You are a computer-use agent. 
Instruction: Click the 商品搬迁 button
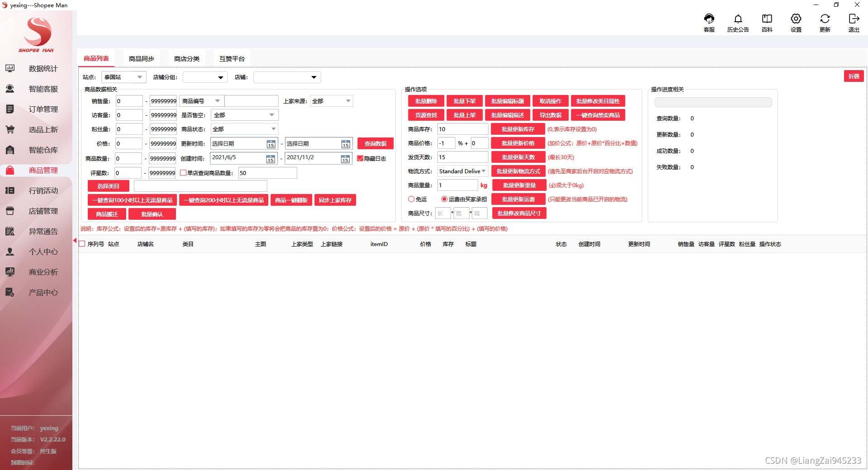(107, 214)
